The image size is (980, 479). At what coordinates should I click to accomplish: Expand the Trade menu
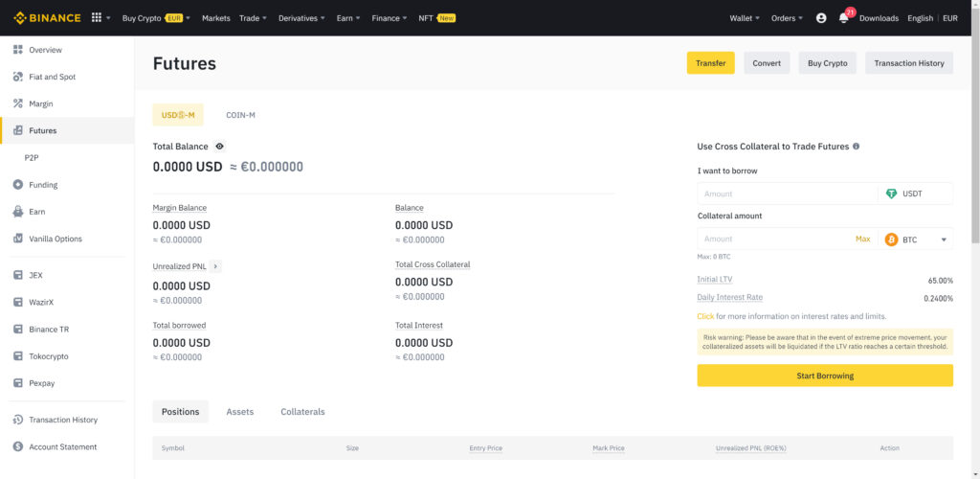tap(253, 18)
